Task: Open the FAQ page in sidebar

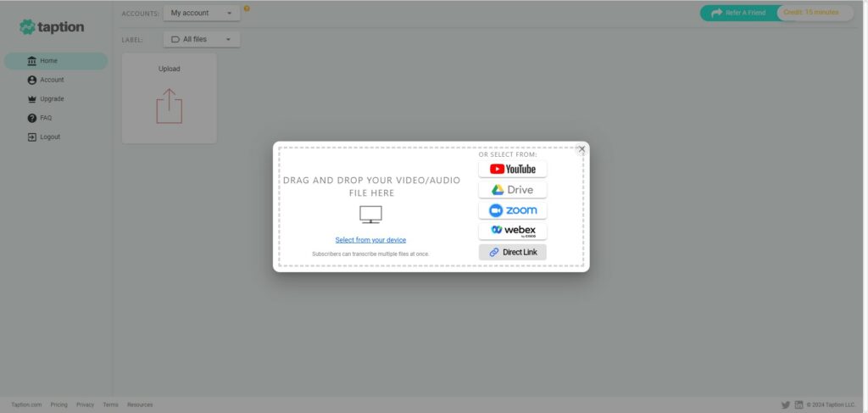Action: tap(39, 118)
